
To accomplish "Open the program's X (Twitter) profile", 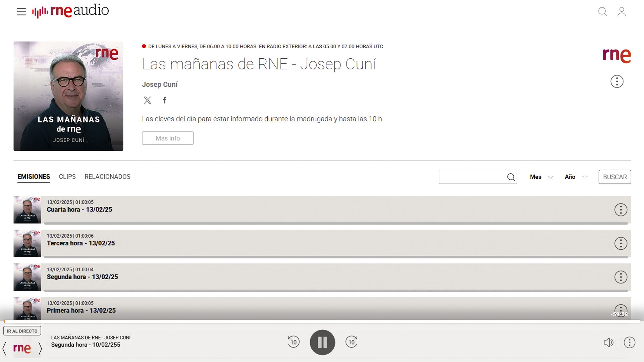I will [x=147, y=100].
